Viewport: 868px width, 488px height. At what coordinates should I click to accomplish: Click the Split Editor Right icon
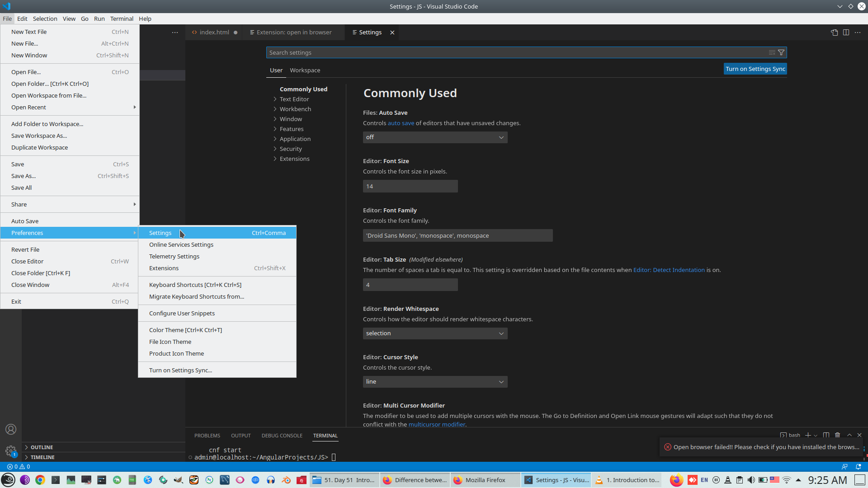(846, 33)
